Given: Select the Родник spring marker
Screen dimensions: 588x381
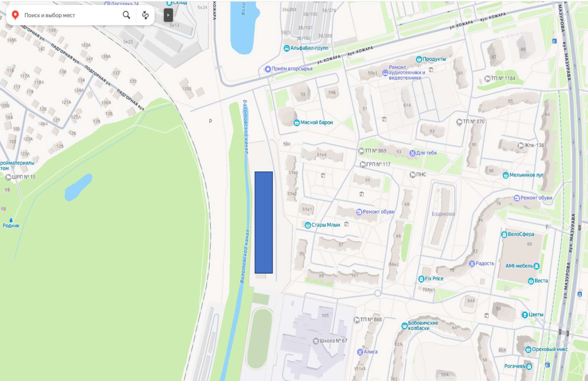Looking at the screenshot, I should [11, 220].
